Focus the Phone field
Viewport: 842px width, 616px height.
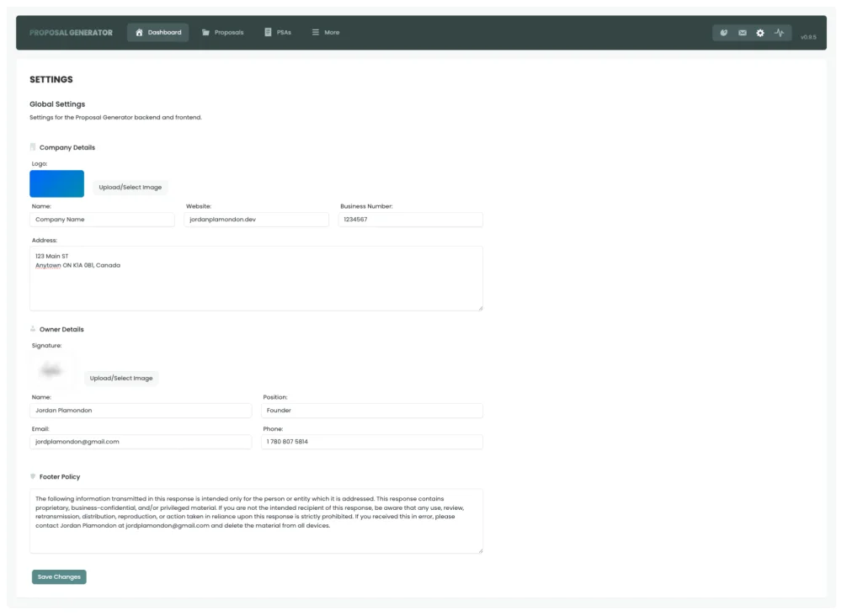pos(371,442)
